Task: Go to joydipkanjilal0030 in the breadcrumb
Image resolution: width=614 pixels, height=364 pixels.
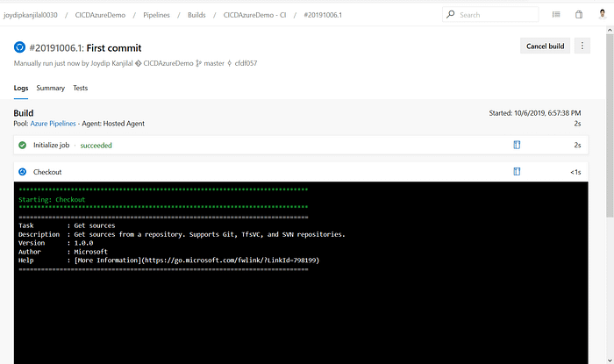Action: (31, 15)
